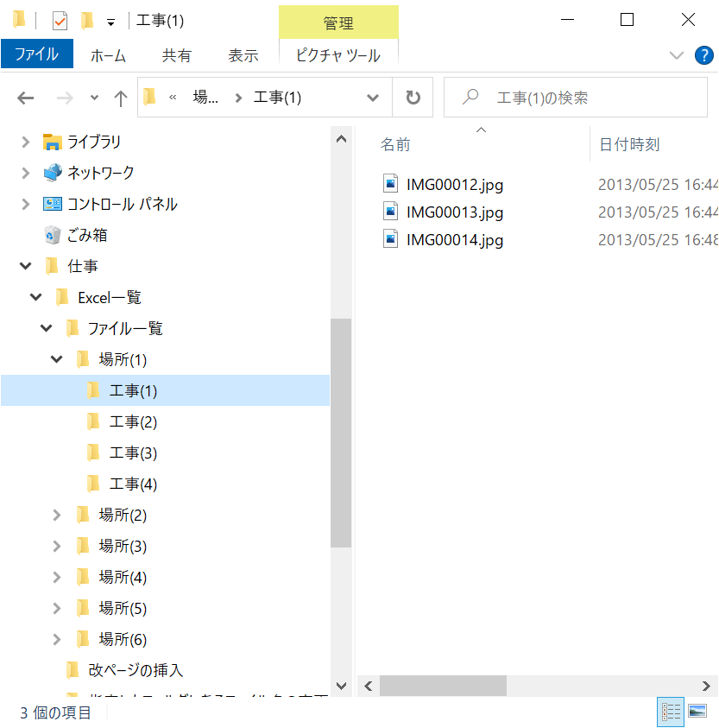This screenshot has height=728, width=719.
Task: Click the Back navigation arrow
Action: (26, 98)
